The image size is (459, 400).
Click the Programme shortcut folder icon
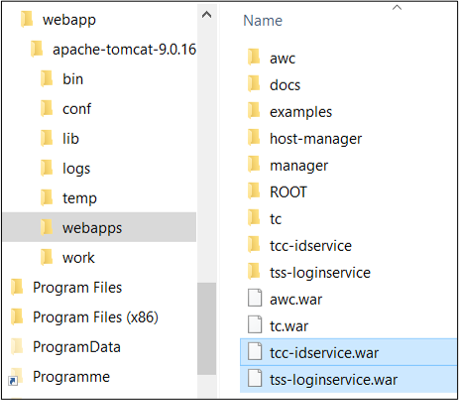(15, 377)
